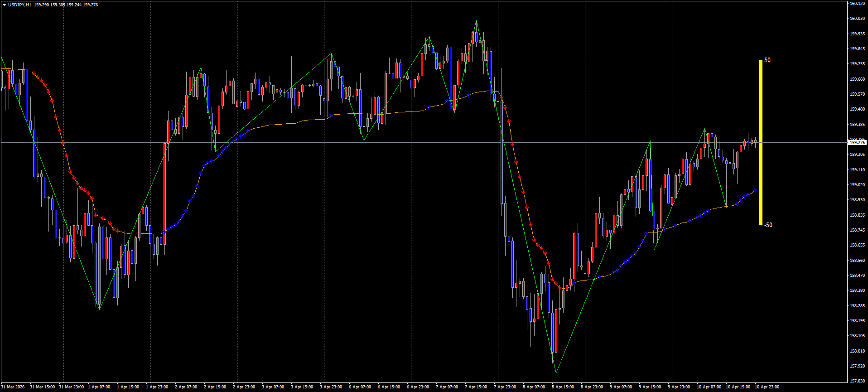Click the 10 Apr 23:00 time label
Screen dimensions: 868x392
(767, 387)
